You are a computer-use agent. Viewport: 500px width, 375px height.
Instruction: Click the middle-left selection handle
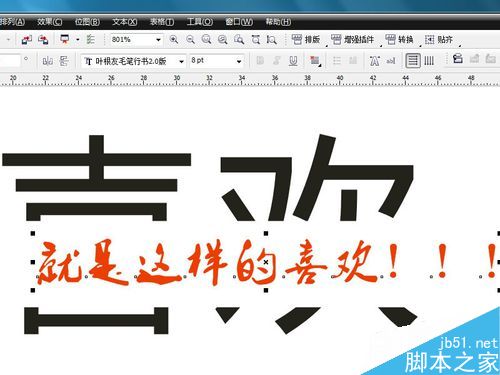[x=33, y=262]
